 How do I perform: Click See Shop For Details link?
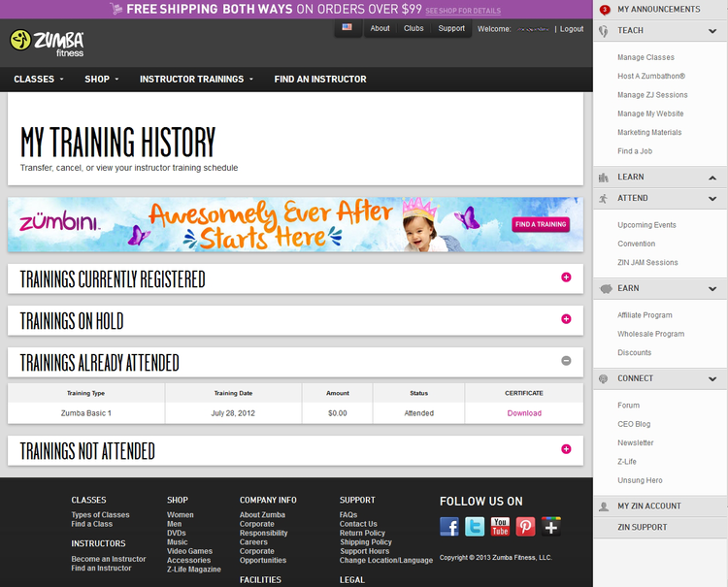463,11
